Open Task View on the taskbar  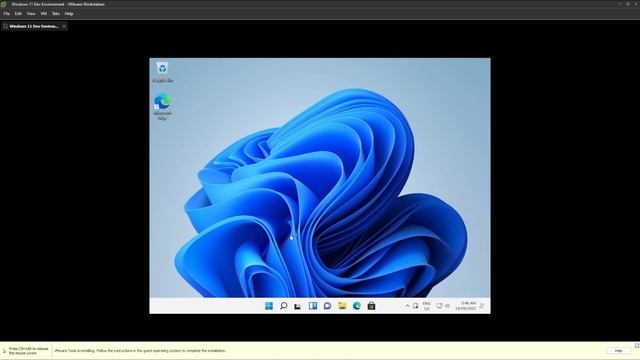click(x=298, y=306)
